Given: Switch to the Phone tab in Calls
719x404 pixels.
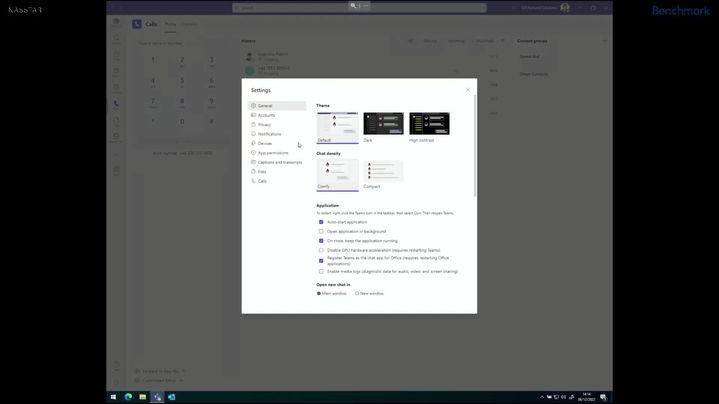Looking at the screenshot, I should 170,24.
